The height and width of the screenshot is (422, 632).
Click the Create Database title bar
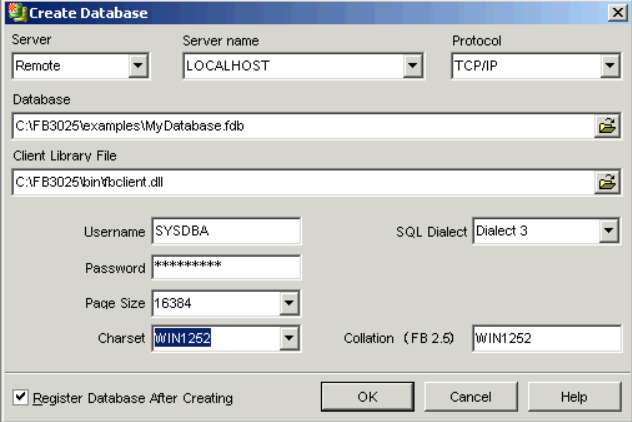300,12
